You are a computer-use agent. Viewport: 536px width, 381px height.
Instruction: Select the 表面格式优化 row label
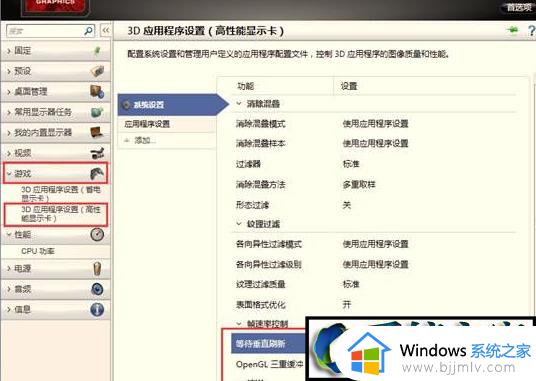[260, 304]
